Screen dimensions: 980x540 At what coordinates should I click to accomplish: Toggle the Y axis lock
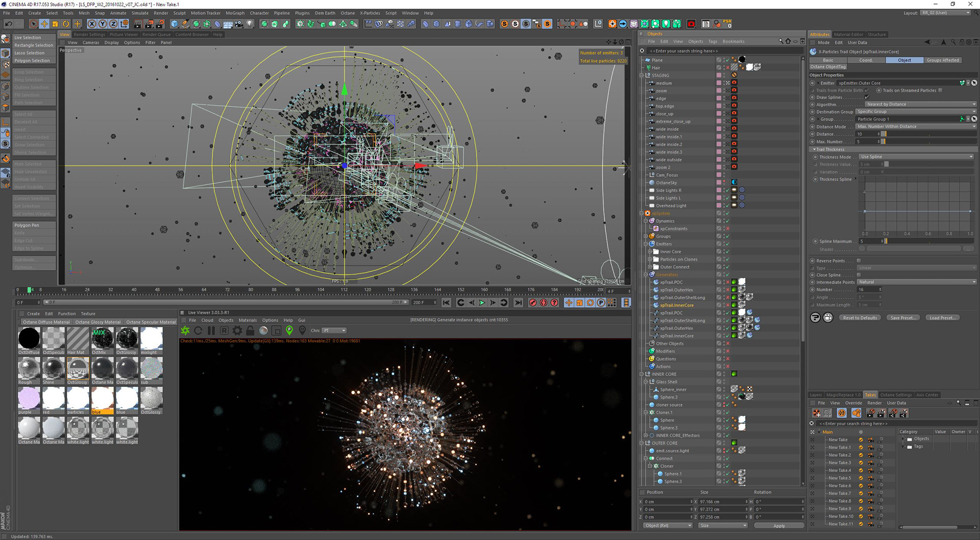point(103,24)
